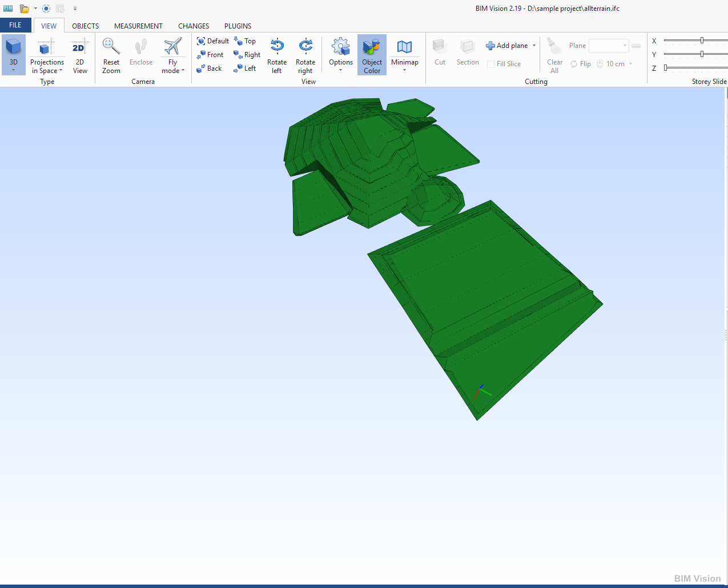Click Rotate right in the View group
The width and height of the screenshot is (728, 588).
click(x=305, y=54)
